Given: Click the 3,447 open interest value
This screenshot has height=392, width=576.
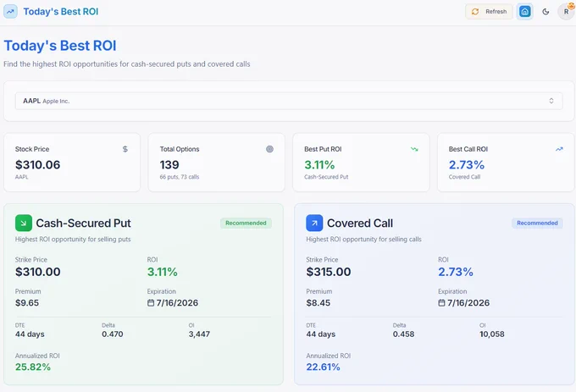Looking at the screenshot, I should point(199,334).
